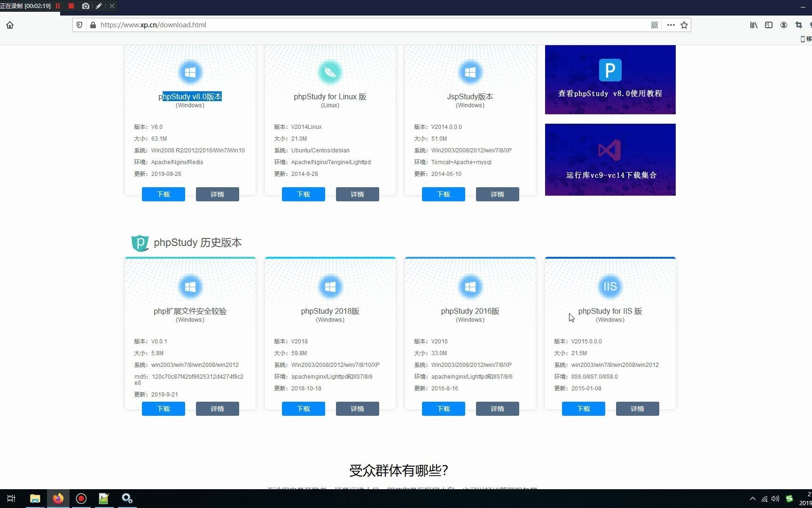Take a screenshot with the camera icon
Screen dimensions: 812x508
pos(85,6)
